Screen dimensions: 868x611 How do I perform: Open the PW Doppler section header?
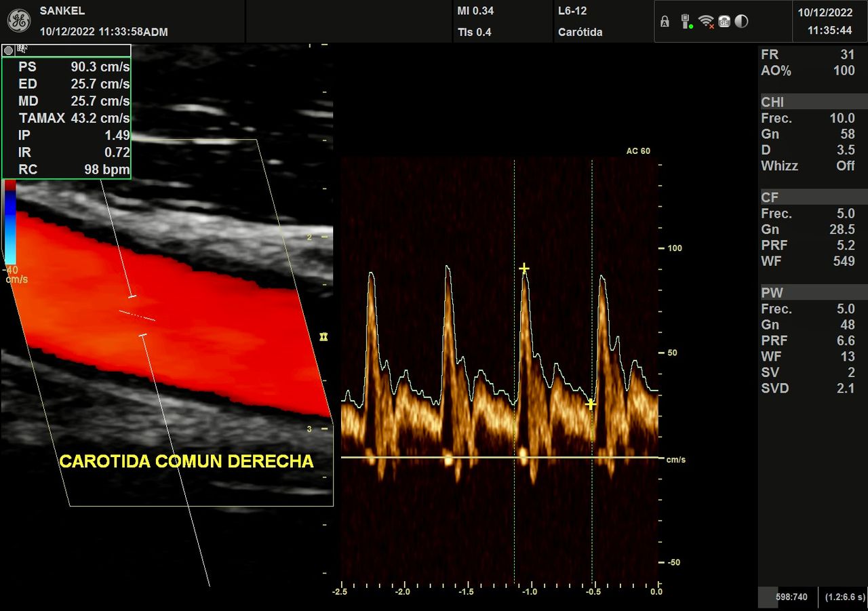pyautogui.click(x=808, y=294)
